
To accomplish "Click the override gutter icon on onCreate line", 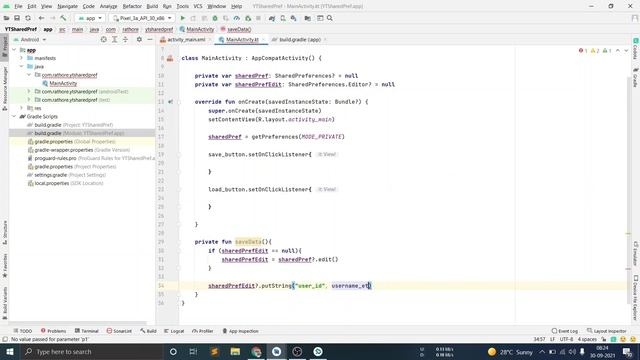I will pyautogui.click(x=170, y=102).
